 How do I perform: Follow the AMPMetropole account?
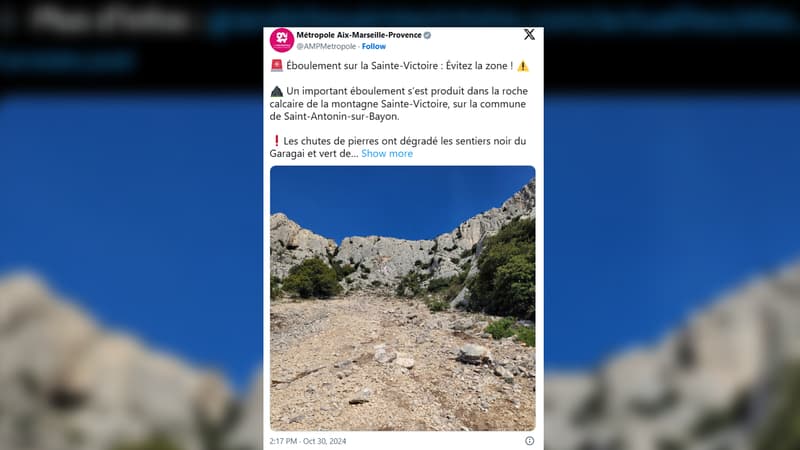(373, 46)
